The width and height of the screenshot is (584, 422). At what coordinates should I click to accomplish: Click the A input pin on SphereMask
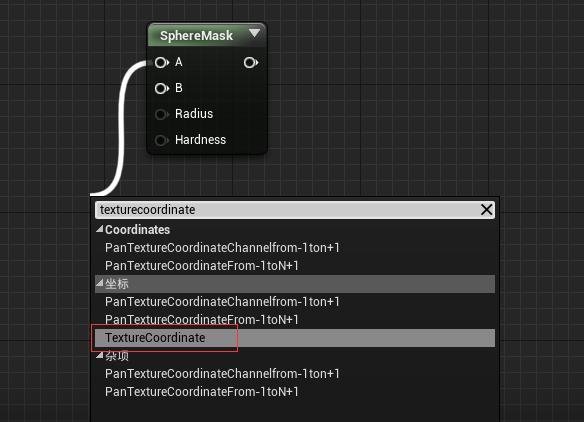point(161,63)
